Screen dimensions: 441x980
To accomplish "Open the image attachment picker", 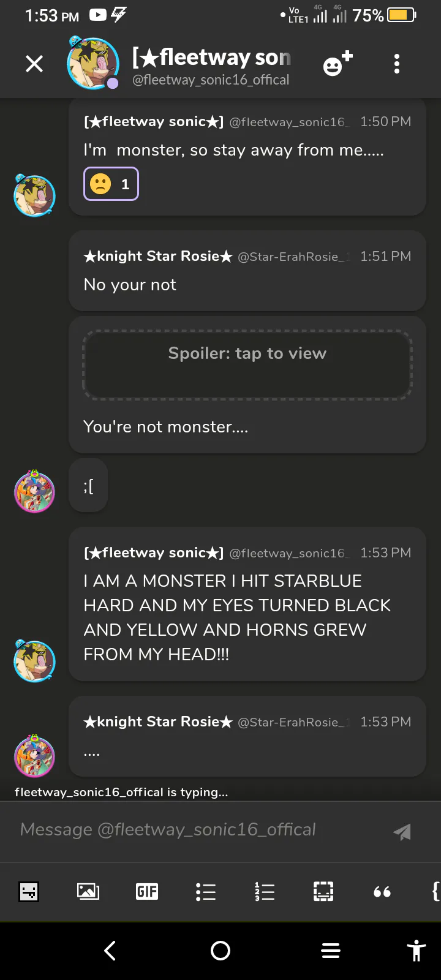I will (x=88, y=892).
